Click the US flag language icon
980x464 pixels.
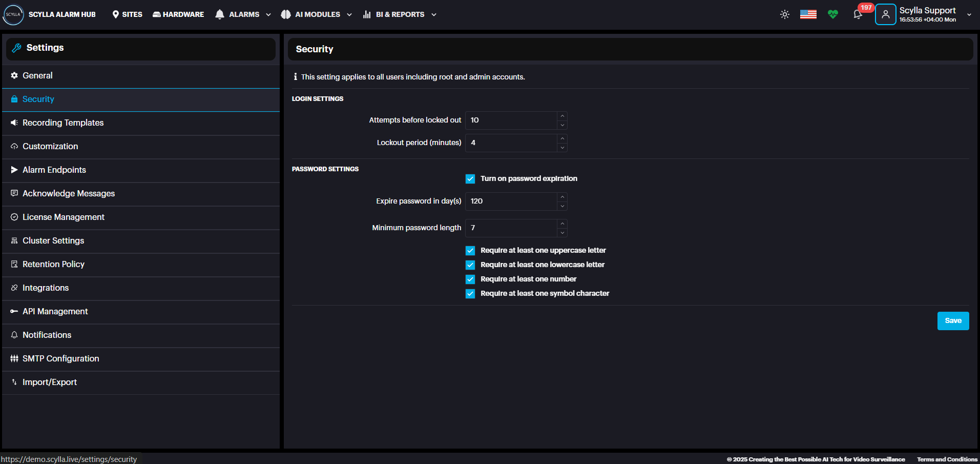click(808, 14)
